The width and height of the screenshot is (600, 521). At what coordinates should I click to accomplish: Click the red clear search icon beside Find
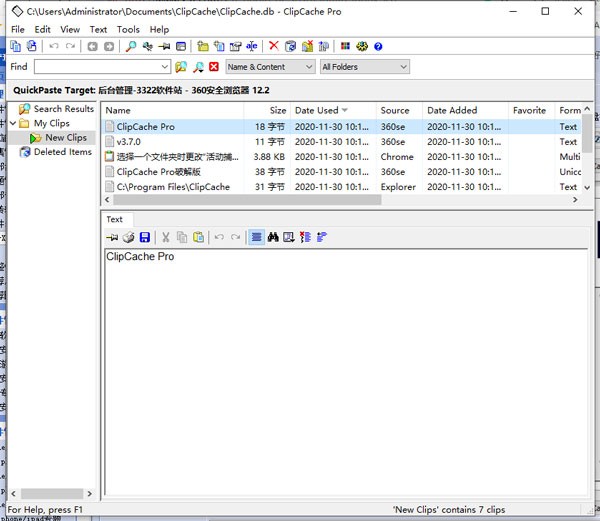click(214, 67)
